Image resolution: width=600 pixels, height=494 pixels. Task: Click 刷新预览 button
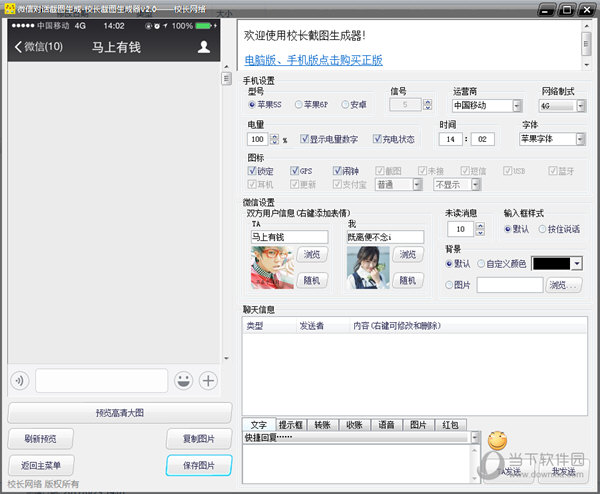click(x=41, y=439)
